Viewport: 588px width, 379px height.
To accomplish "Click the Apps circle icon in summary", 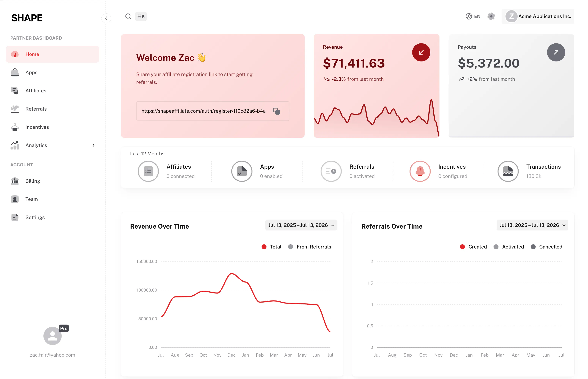I will tap(242, 171).
